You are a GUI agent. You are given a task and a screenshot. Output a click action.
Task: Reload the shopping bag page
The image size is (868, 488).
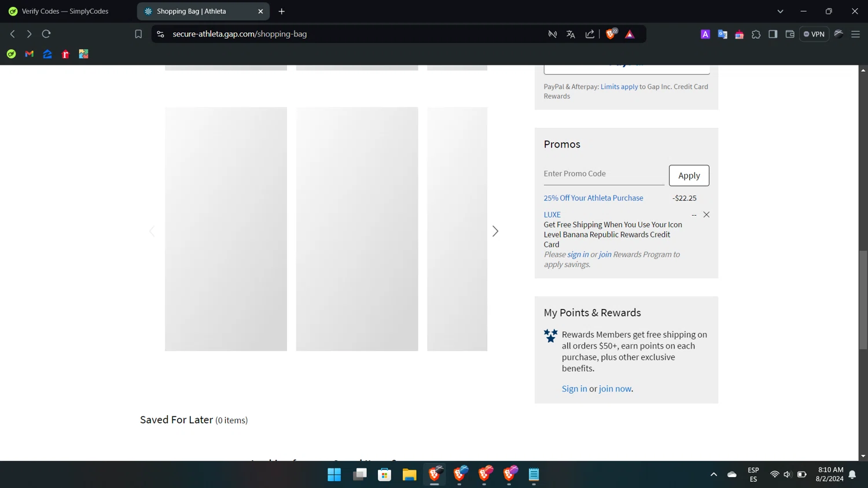[46, 34]
